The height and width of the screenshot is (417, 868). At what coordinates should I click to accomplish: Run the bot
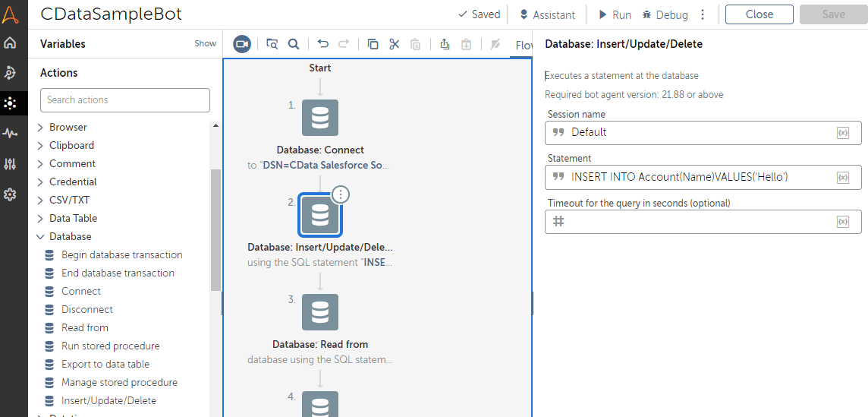coord(615,14)
